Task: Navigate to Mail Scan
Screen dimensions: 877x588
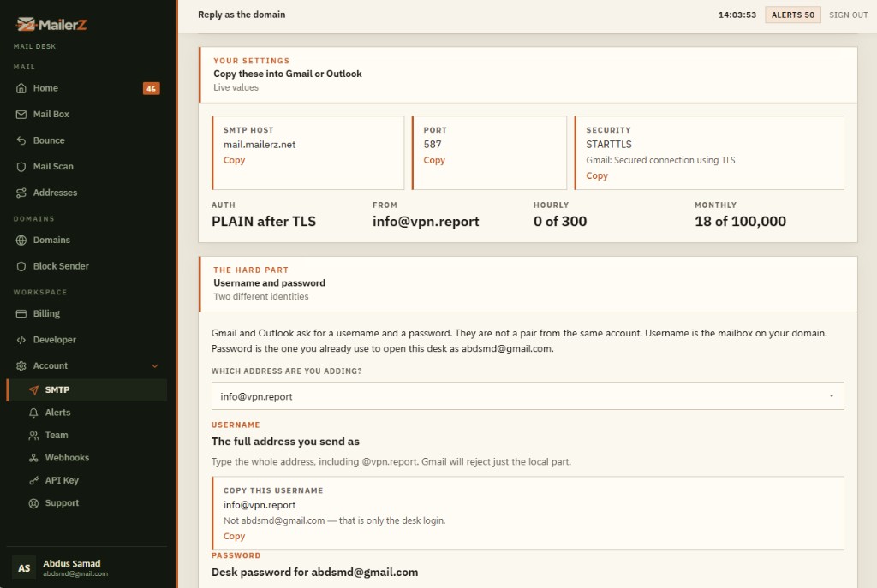Action: 87,167
